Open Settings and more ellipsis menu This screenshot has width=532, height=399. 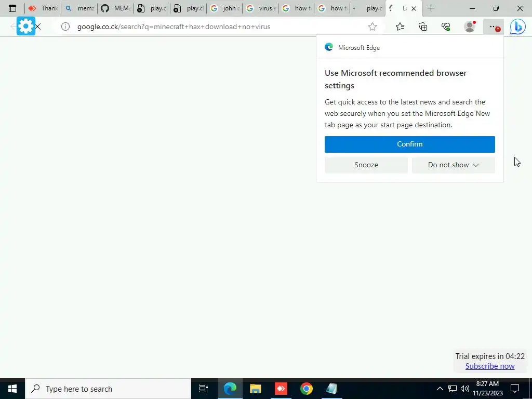tap(494, 26)
